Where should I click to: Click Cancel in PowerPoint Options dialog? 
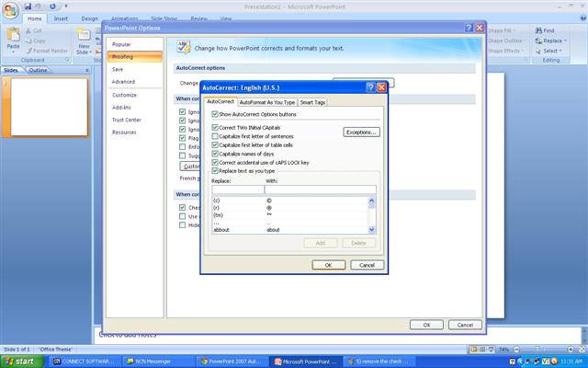click(x=465, y=325)
